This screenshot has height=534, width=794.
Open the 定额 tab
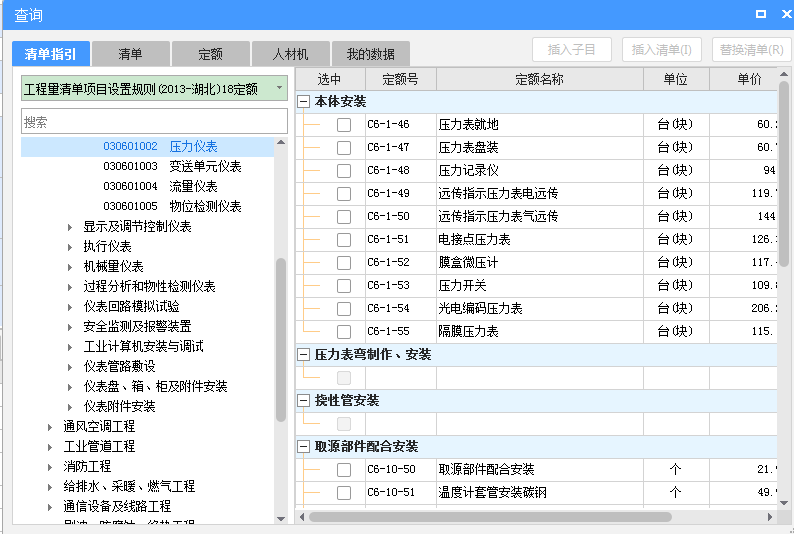click(210, 54)
